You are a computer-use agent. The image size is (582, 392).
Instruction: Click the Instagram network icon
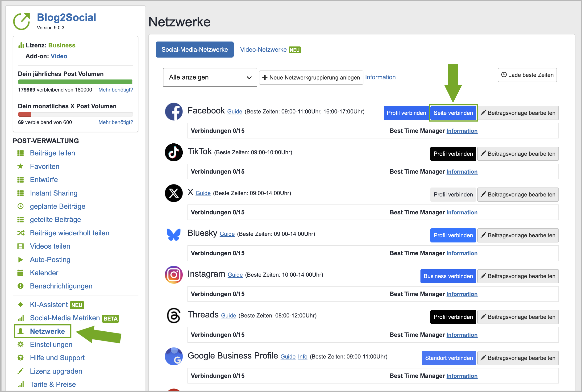coord(174,275)
